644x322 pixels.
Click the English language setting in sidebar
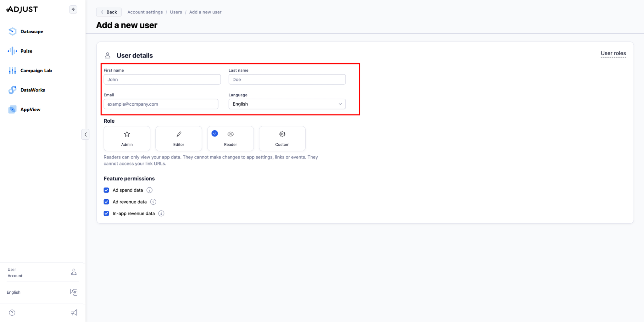click(14, 292)
